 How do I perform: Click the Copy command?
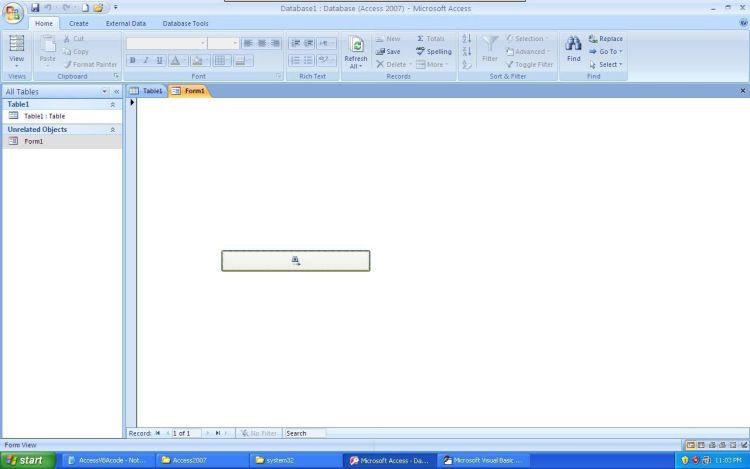76,52
